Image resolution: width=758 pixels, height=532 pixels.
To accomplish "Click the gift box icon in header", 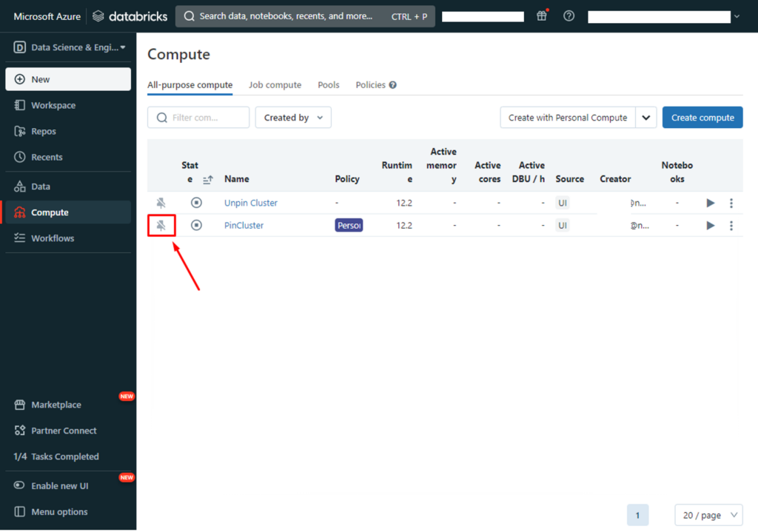I will coord(542,16).
